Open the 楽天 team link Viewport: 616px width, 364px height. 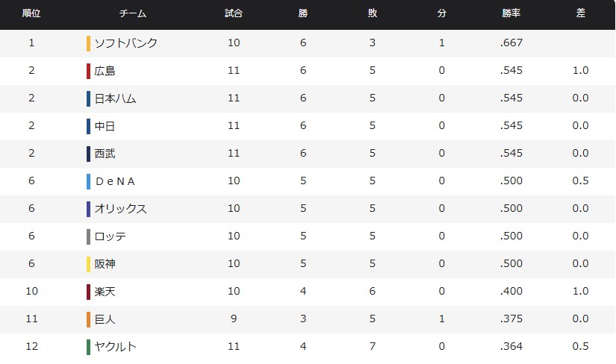[x=105, y=292]
